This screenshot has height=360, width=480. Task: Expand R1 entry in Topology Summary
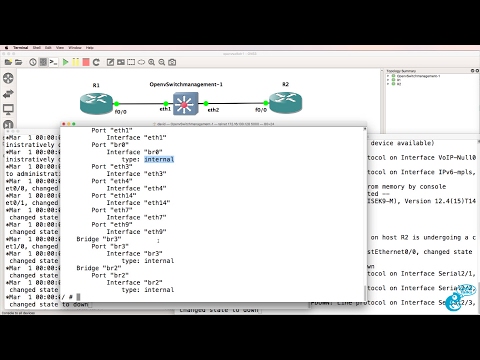388,80
